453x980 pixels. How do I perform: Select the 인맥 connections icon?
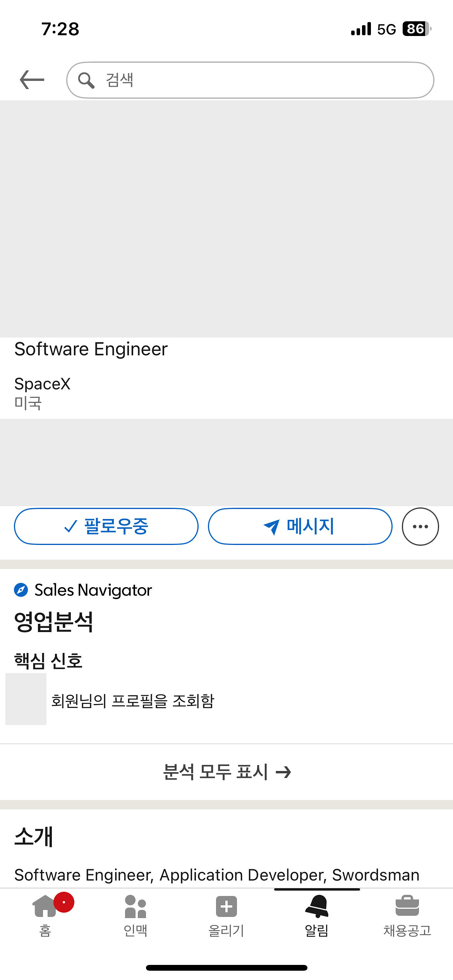136,906
